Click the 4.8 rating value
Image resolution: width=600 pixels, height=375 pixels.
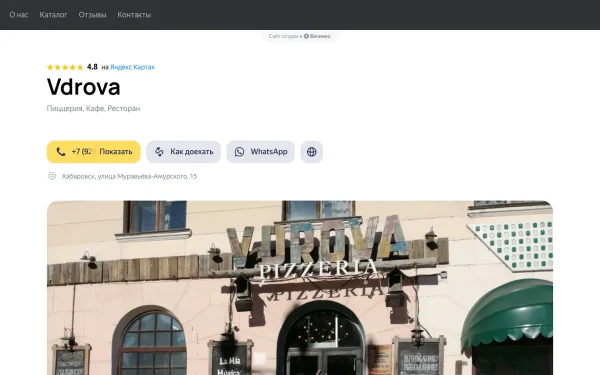point(92,67)
